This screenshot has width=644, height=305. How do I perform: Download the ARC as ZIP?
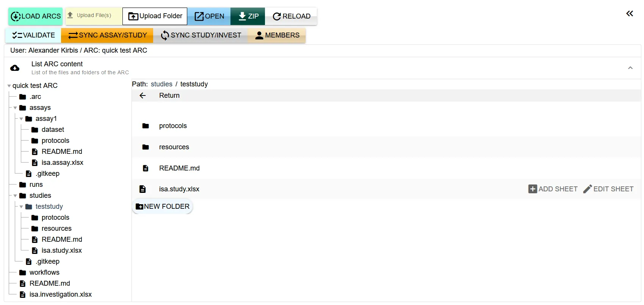[x=248, y=16]
